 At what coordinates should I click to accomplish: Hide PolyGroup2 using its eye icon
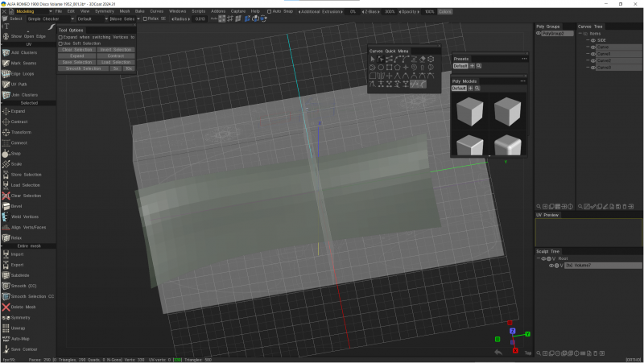539,34
